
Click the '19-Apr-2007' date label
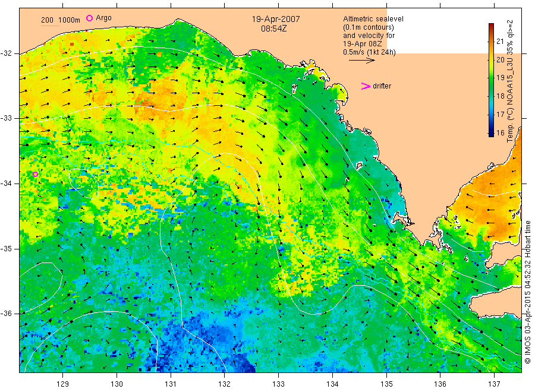coord(276,19)
